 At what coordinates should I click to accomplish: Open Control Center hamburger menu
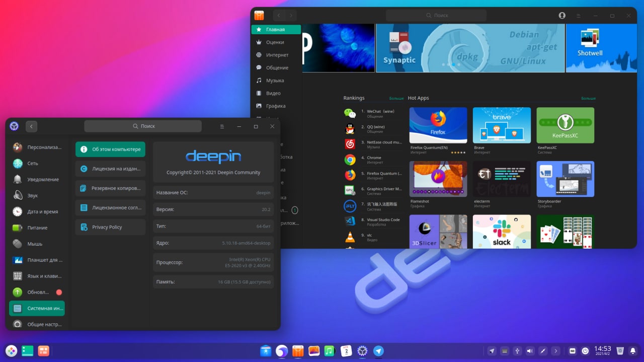pos(222,126)
